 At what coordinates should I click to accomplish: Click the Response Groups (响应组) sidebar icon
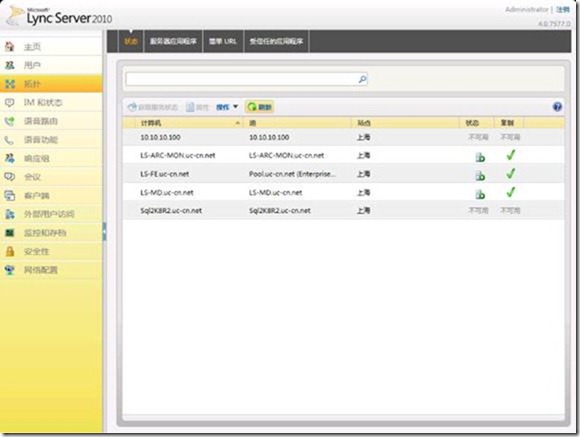(x=10, y=158)
